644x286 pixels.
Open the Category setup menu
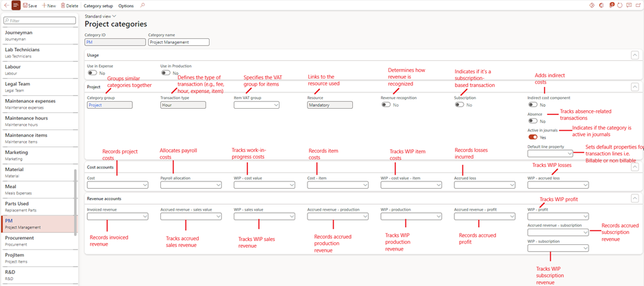click(98, 6)
